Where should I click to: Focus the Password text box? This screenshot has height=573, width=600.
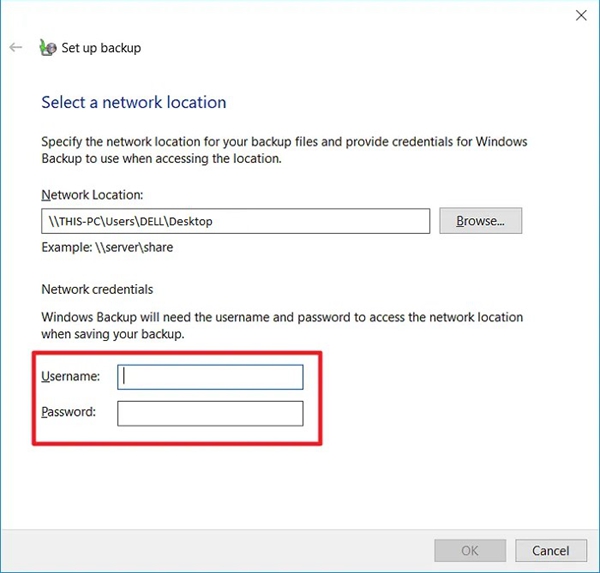click(210, 413)
